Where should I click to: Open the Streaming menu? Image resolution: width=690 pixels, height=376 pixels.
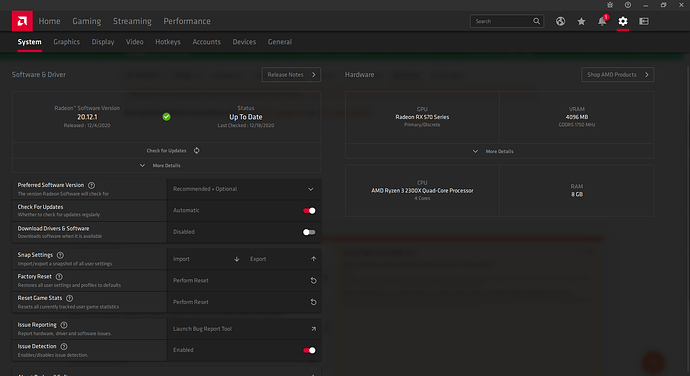click(132, 21)
